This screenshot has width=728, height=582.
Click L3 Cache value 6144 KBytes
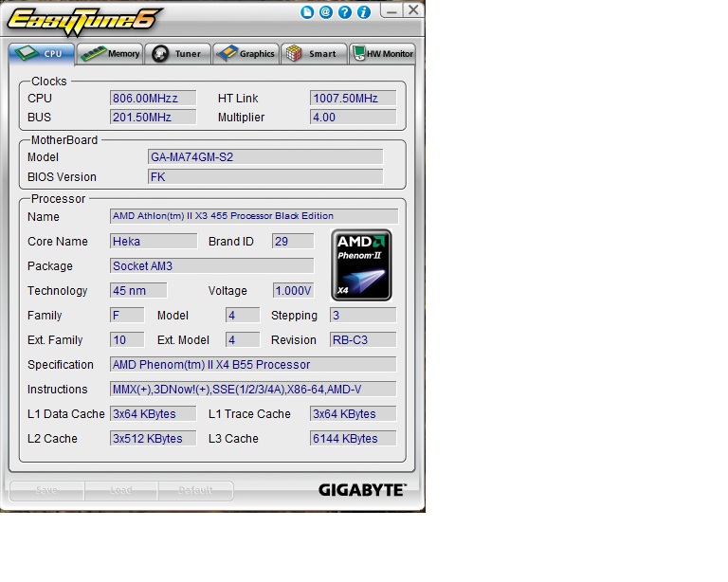pos(354,438)
